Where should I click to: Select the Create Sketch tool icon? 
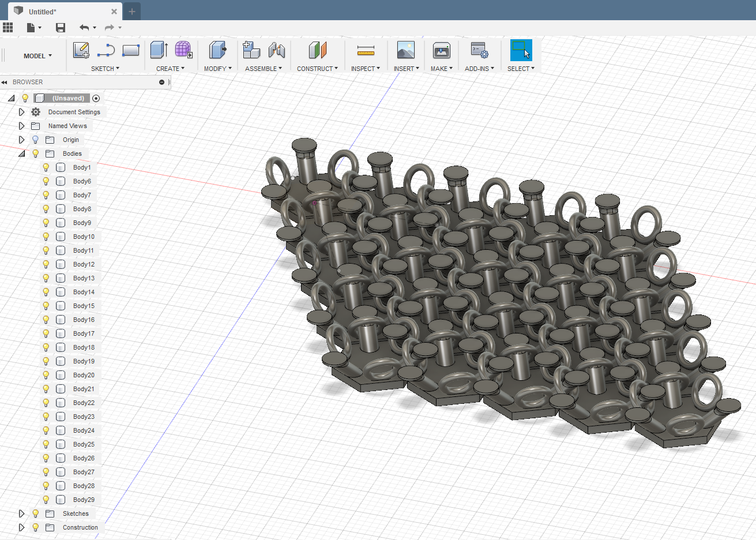tap(81, 50)
